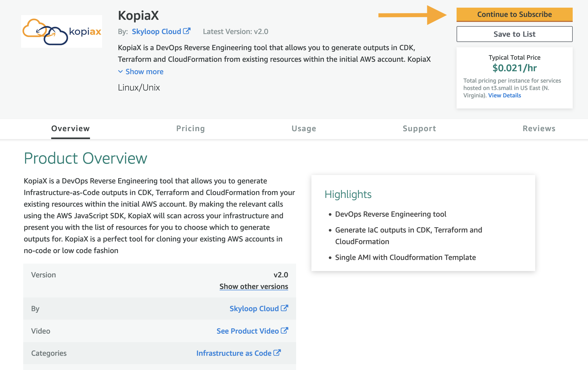Click 'Single AMI with Cloudformation Template' bullet
This screenshot has width=588, height=370.
click(x=405, y=257)
